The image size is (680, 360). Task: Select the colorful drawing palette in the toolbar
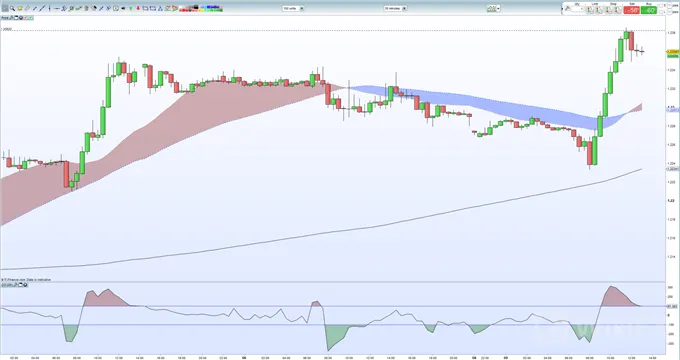point(201,8)
